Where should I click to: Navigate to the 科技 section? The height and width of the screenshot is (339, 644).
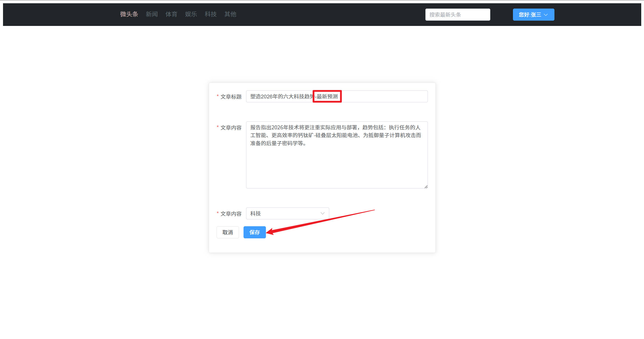click(x=211, y=14)
